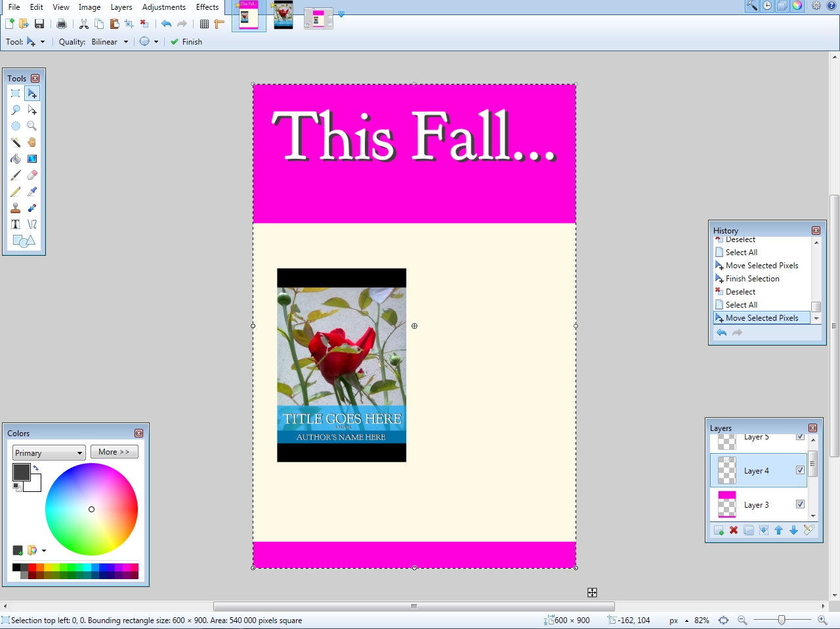840x629 pixels.
Task: Open the Image menu
Action: pyautogui.click(x=90, y=7)
